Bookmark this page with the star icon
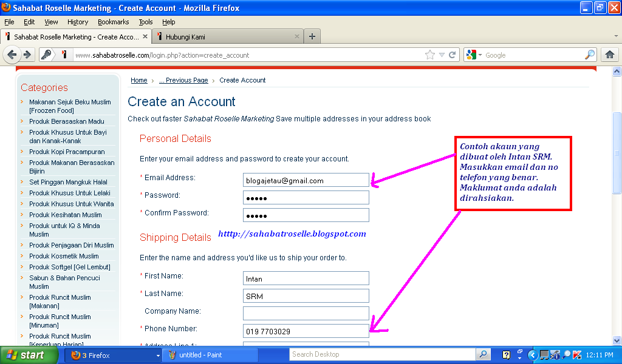Image resolution: width=622 pixels, height=364 pixels. (430, 55)
